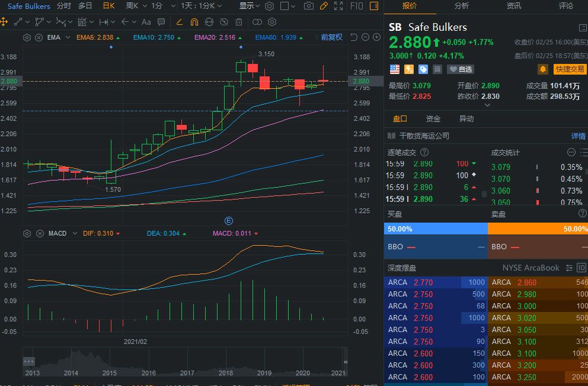Viewport: 588px width, 386px height.
Task: Toggle the right side panel layout
Action: pos(374,6)
